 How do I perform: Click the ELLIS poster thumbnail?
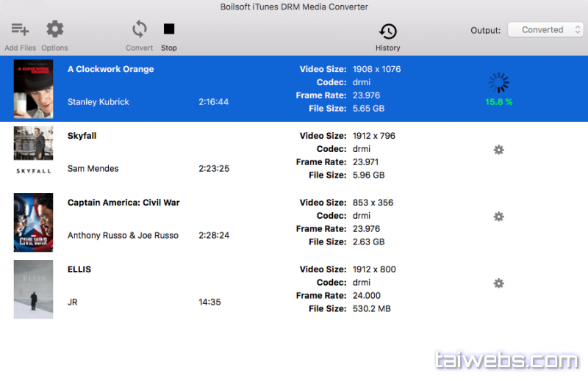click(x=33, y=289)
